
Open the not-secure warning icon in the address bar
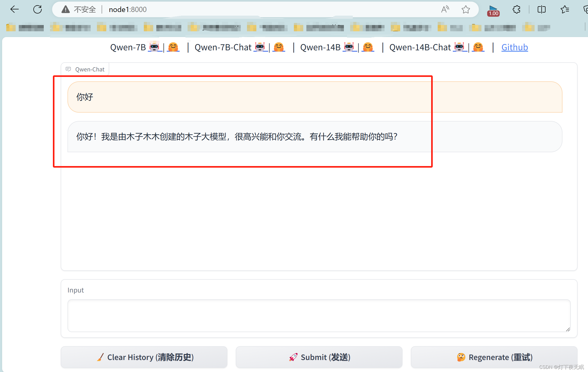[x=65, y=9]
